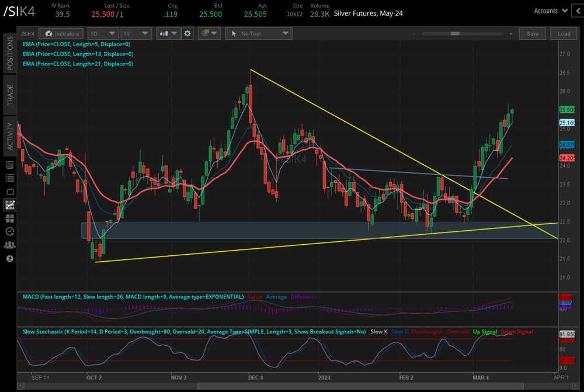This screenshot has width=584, height=392.
Task: Click the live TV icon in sidebar
Action: [9, 192]
